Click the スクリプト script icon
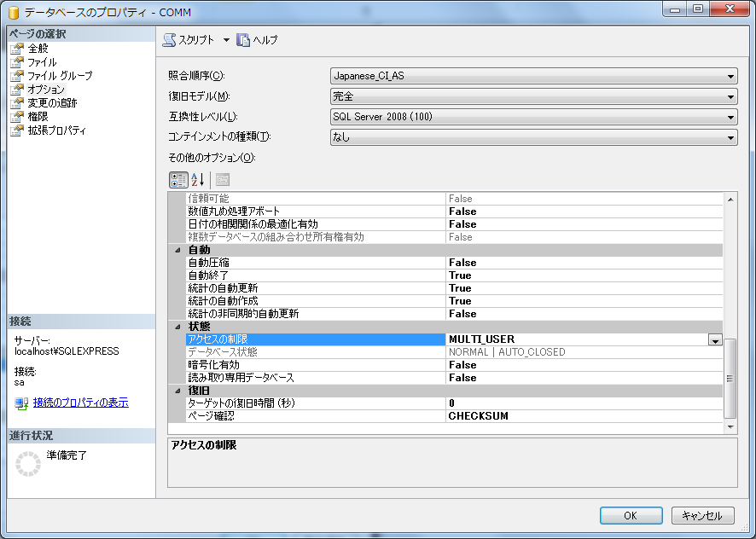756x539 pixels. click(169, 40)
